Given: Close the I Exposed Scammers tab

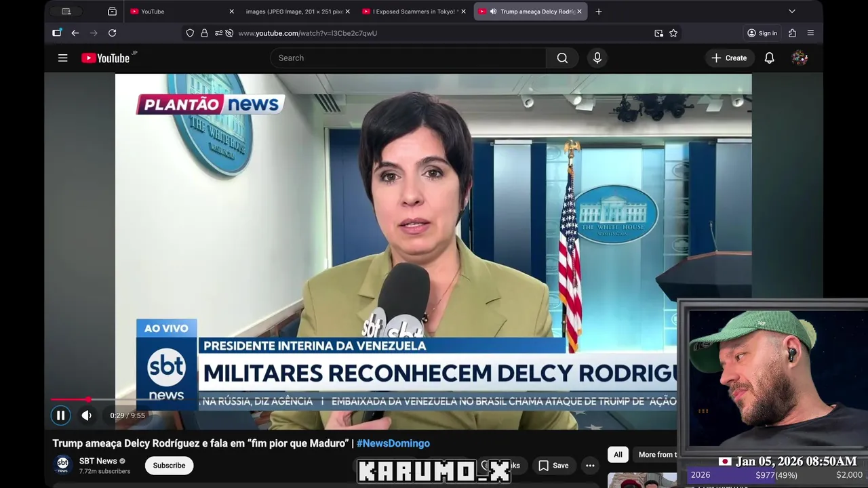Looking at the screenshot, I should coord(463,12).
